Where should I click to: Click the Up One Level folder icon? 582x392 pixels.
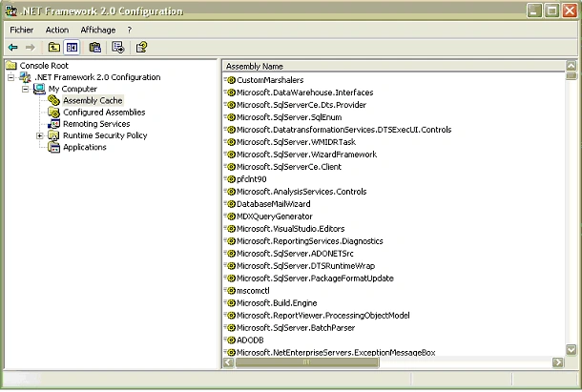pyautogui.click(x=54, y=47)
